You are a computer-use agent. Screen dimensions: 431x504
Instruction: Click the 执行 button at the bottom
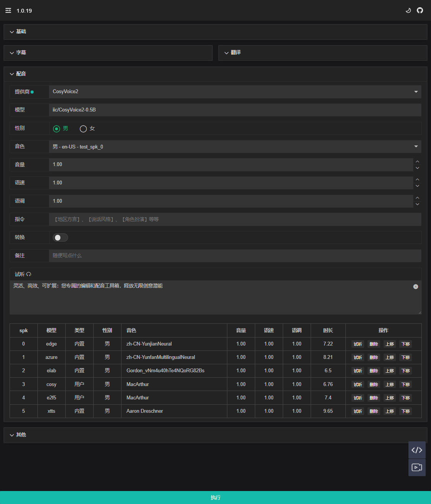(x=215, y=498)
